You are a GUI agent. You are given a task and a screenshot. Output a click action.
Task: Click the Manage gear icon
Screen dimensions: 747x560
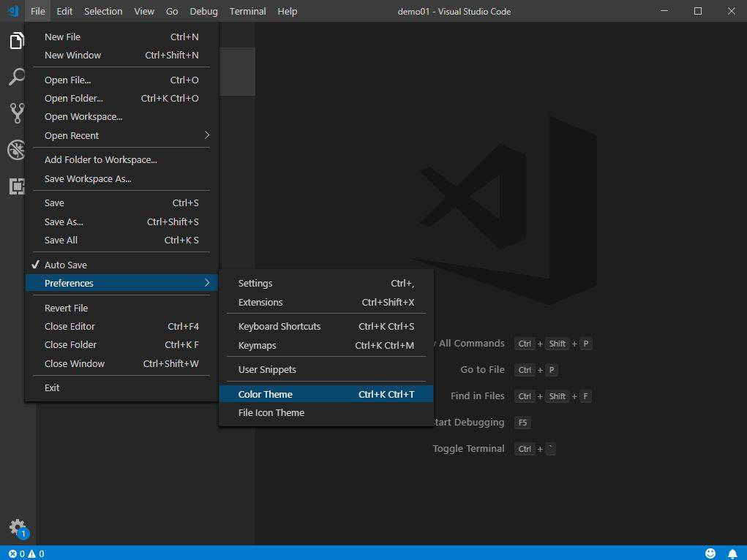pos(16,527)
